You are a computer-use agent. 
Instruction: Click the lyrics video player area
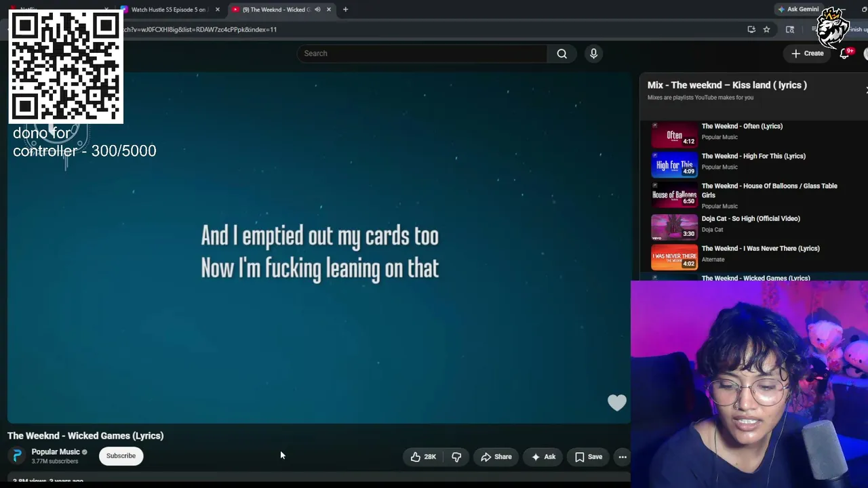[x=319, y=247]
